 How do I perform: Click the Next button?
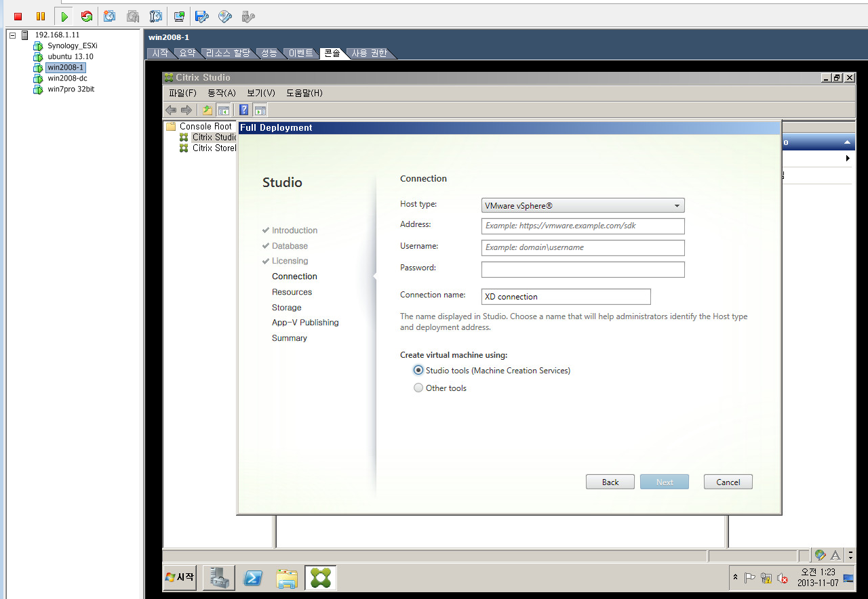[x=665, y=482]
